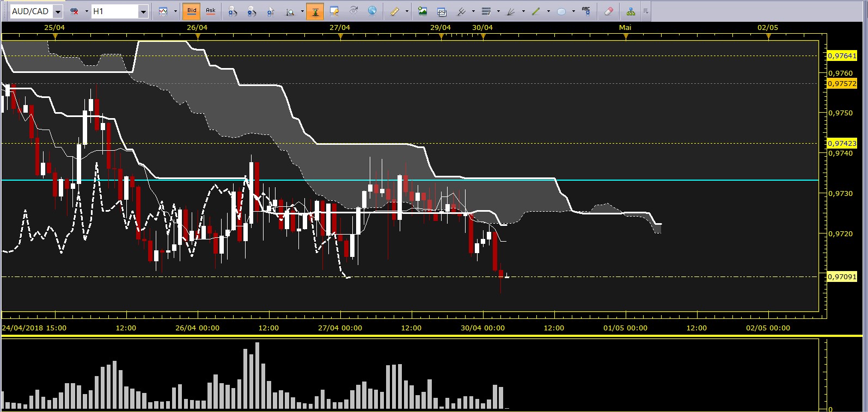This screenshot has height=412, width=868.
Task: Click the 02/05 00:00 time label
Action: 768,328
